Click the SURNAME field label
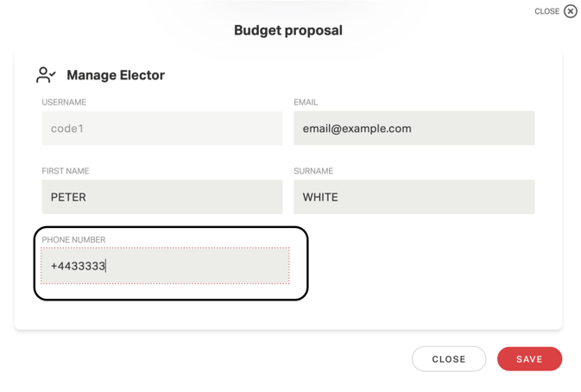Screen dimensions: 581x392 coord(313,171)
